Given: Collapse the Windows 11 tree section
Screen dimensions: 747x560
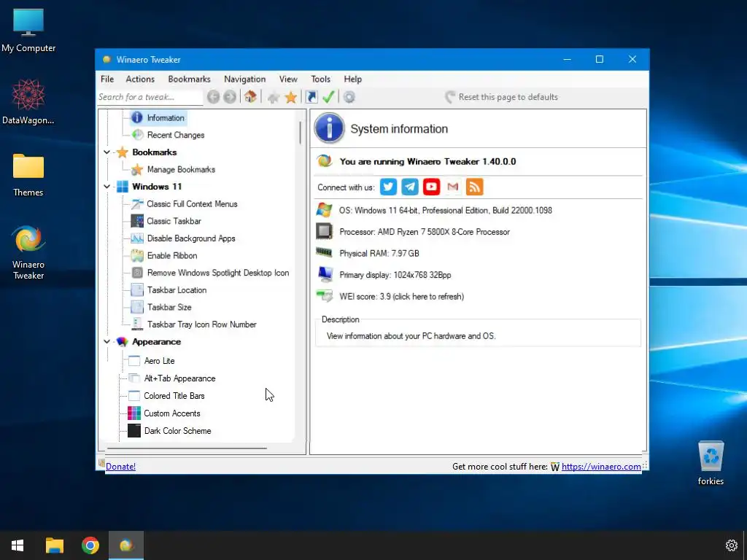Looking at the screenshot, I should pyautogui.click(x=107, y=187).
